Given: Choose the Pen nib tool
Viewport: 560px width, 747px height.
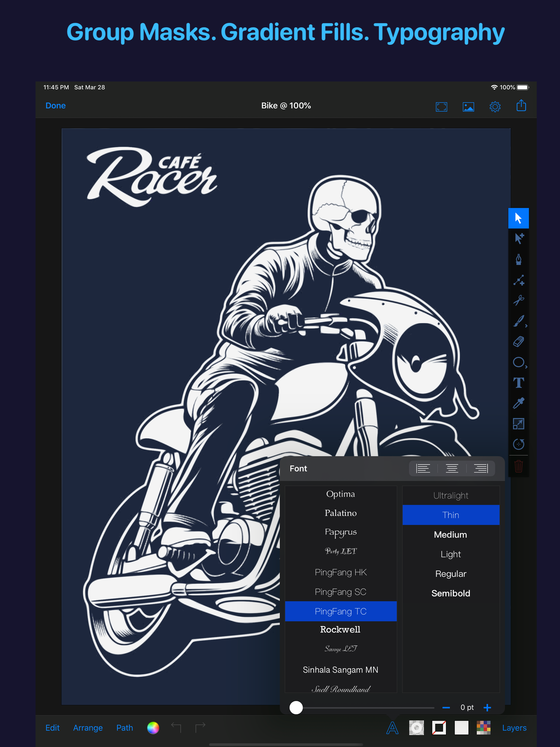Looking at the screenshot, I should pos(518,259).
